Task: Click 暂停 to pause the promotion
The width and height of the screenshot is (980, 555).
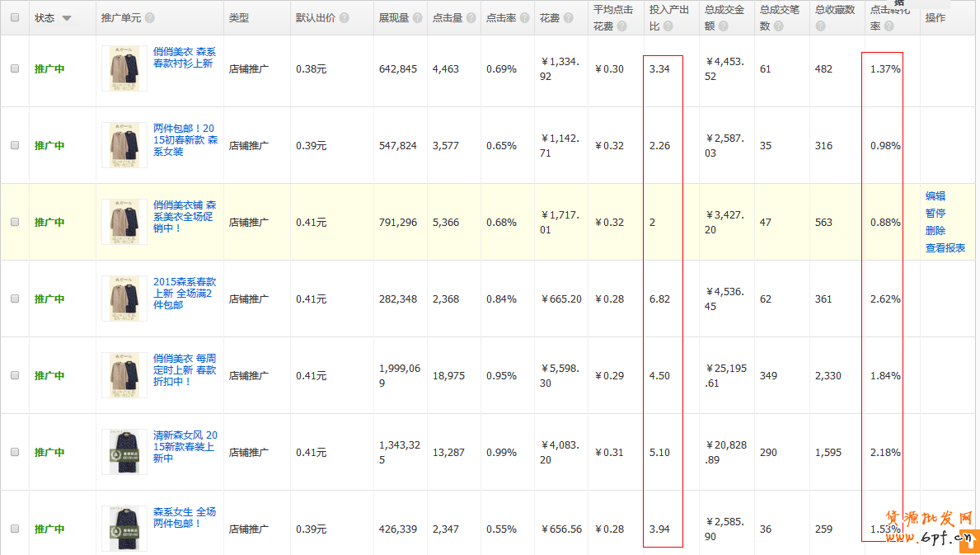Action: coord(935,214)
